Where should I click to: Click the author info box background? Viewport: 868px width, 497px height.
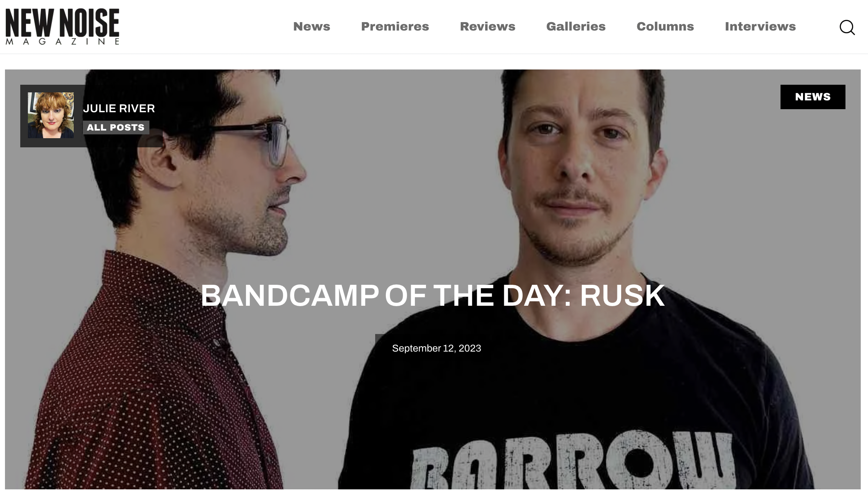(91, 116)
